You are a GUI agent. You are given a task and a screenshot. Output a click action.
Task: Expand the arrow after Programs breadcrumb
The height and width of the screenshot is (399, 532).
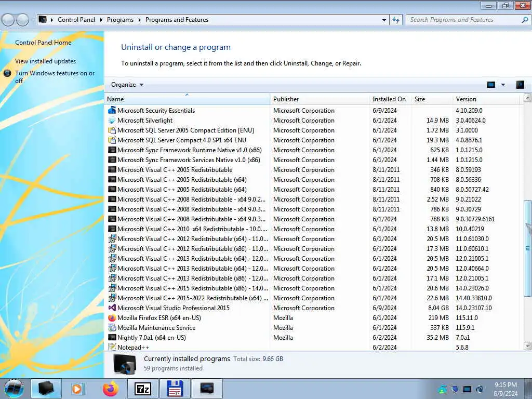[139, 20]
